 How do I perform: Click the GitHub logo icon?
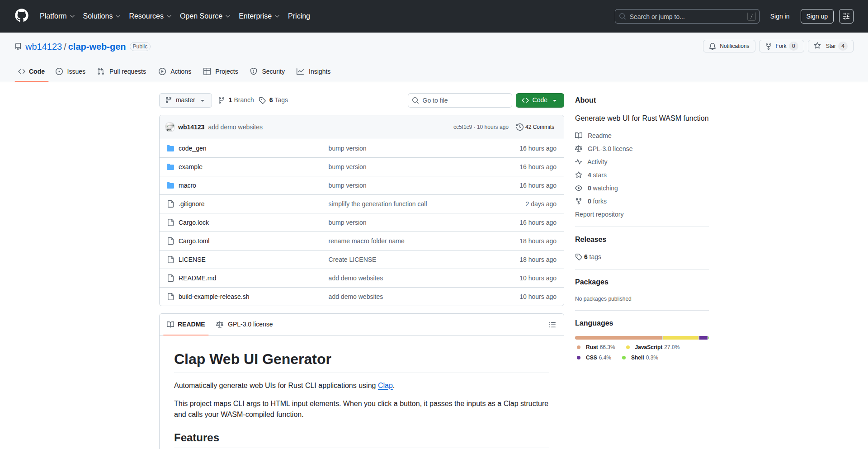point(22,16)
